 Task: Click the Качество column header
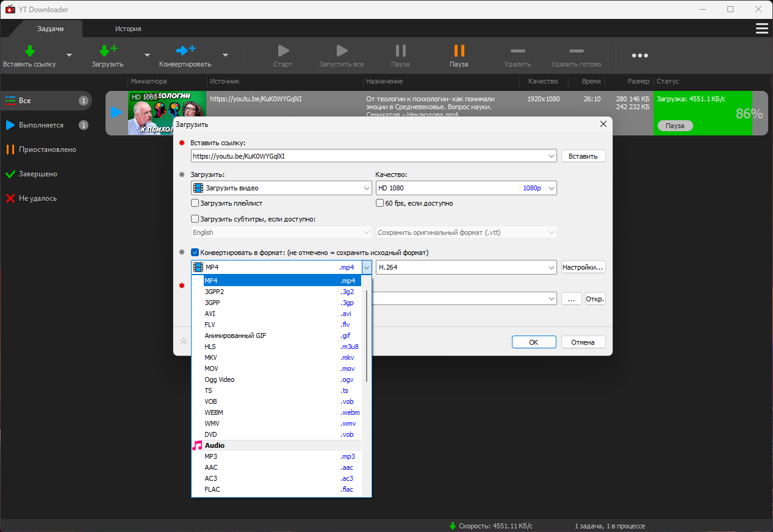point(543,81)
